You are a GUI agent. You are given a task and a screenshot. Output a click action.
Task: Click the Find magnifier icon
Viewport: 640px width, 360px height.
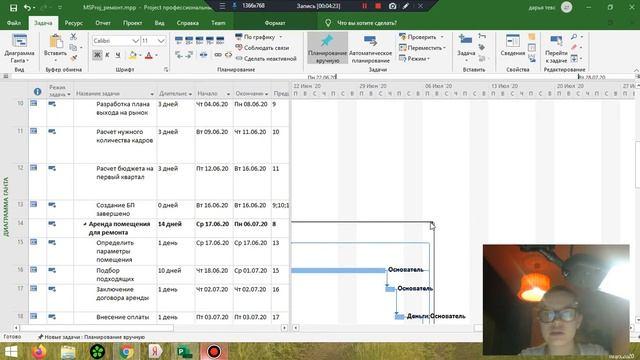click(574, 37)
